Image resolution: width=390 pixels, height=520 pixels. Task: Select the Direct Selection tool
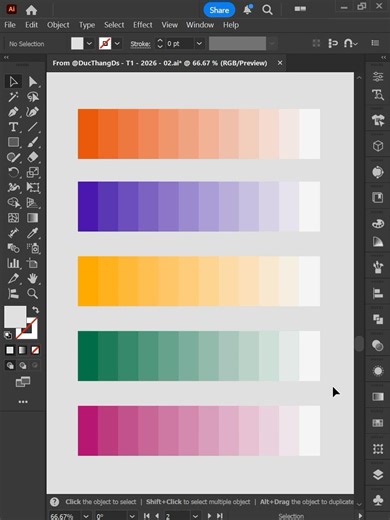[33, 82]
